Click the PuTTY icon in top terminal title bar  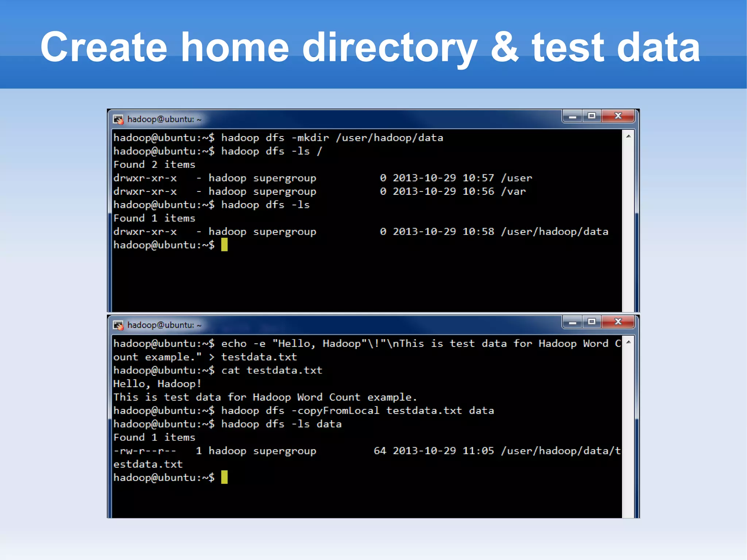118,119
